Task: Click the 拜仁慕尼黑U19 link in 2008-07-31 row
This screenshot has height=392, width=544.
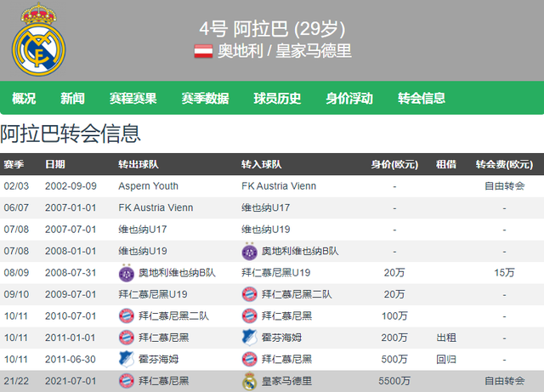Action: tap(275, 273)
